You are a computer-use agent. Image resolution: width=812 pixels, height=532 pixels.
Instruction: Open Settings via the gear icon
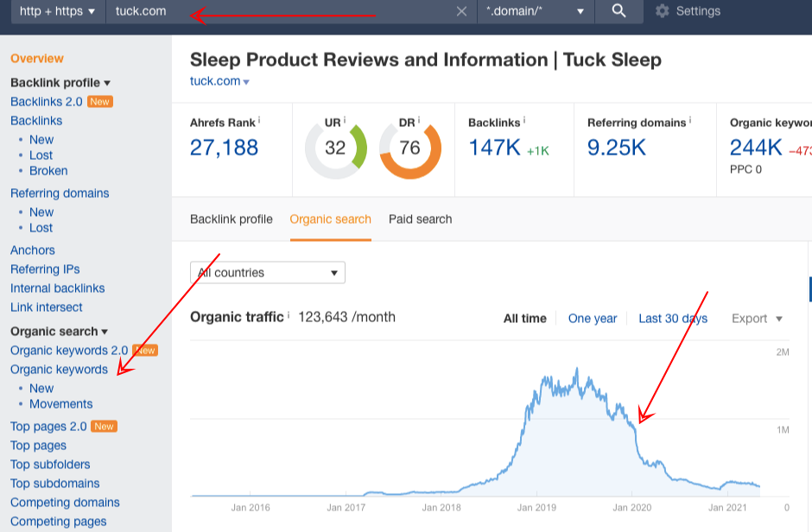(x=662, y=11)
